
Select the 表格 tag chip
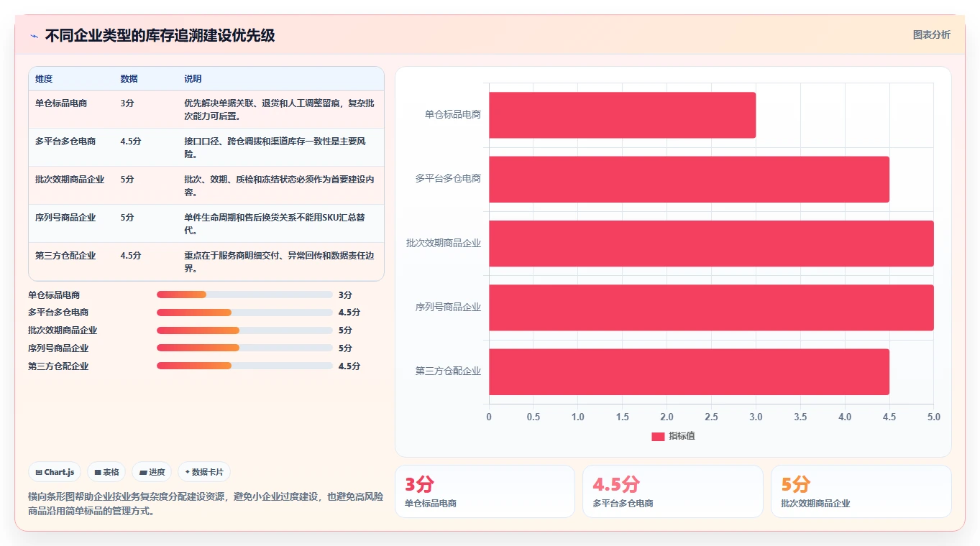107,472
